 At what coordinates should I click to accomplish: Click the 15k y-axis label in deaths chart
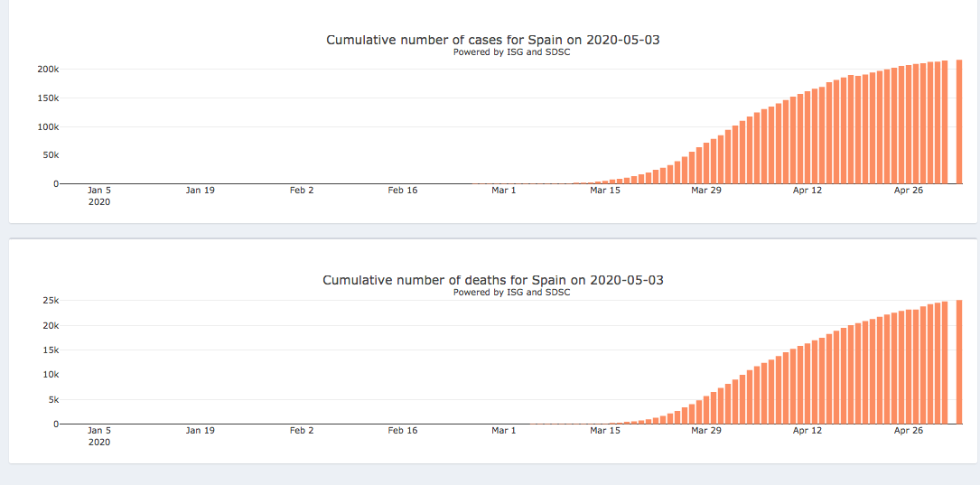(x=51, y=350)
